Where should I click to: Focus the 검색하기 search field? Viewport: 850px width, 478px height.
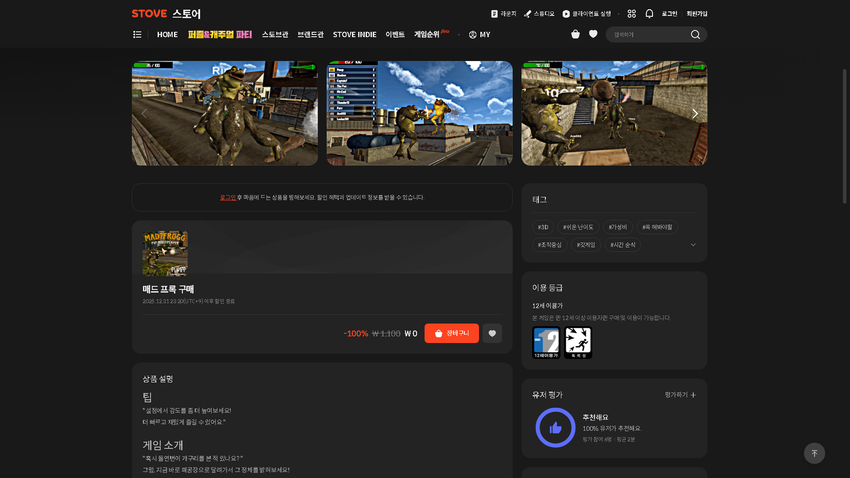pyautogui.click(x=649, y=35)
